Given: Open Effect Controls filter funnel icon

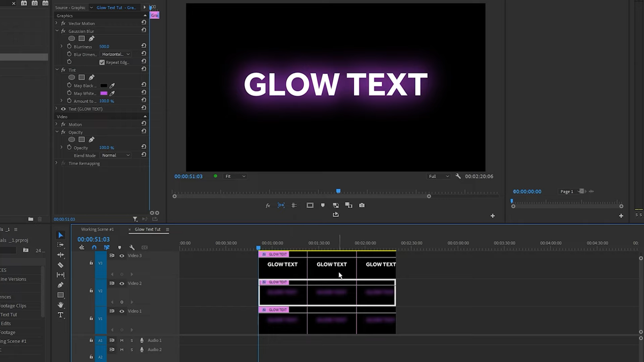Looking at the screenshot, I should (135, 219).
